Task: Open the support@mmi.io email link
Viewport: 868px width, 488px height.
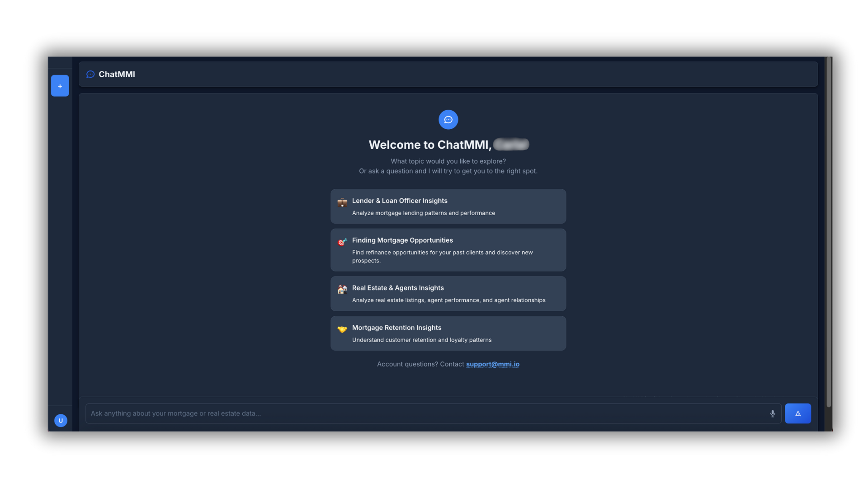Action: tap(492, 364)
